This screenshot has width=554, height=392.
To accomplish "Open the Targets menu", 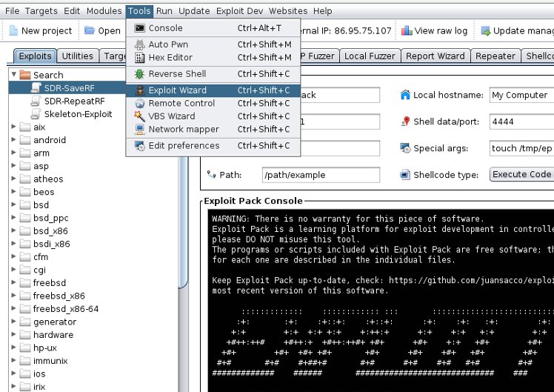I will [41, 11].
